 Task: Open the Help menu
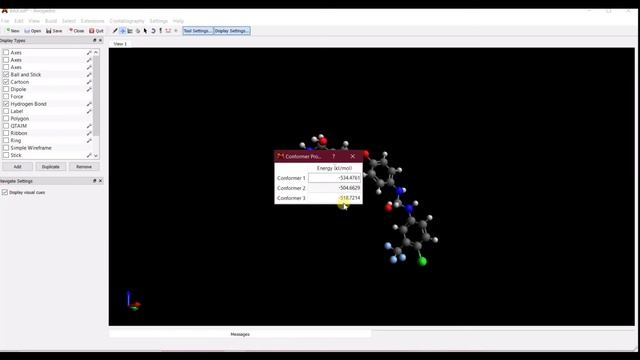pyautogui.click(x=178, y=21)
